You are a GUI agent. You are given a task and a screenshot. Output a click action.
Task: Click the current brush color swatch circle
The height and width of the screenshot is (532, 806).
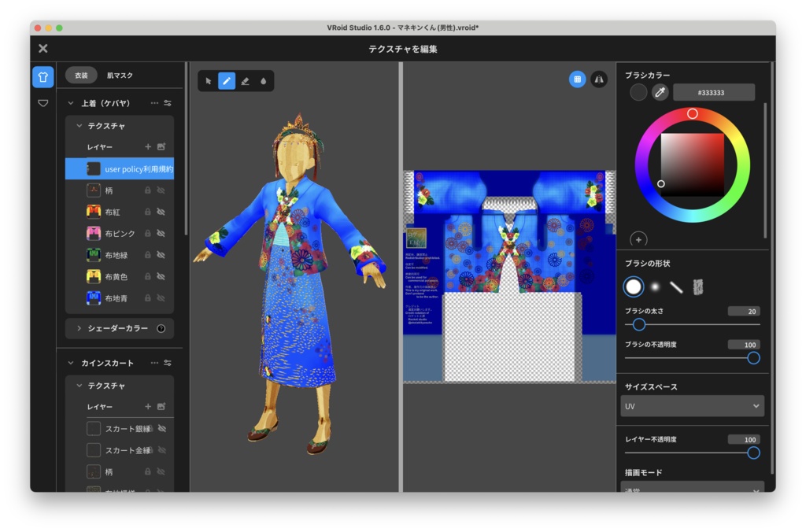pyautogui.click(x=638, y=92)
